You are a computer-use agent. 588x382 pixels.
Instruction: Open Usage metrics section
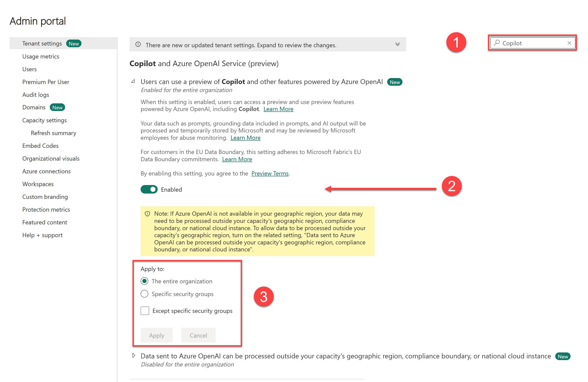(x=41, y=56)
